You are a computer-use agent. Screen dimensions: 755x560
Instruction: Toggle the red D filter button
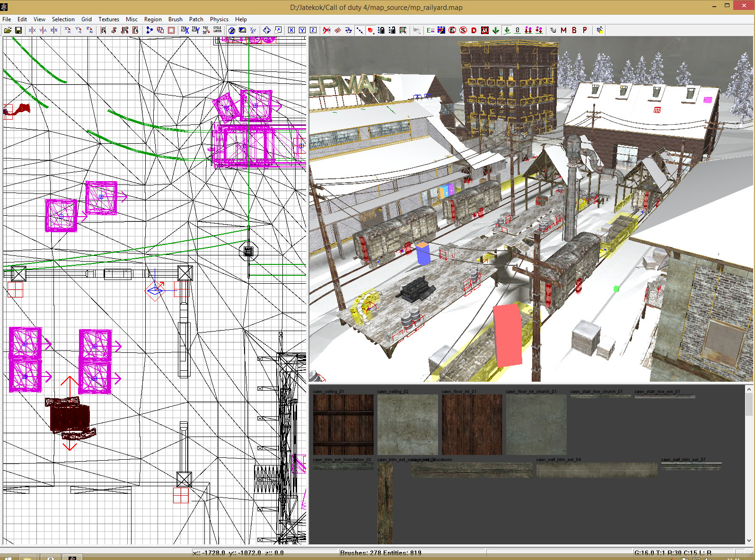click(474, 30)
